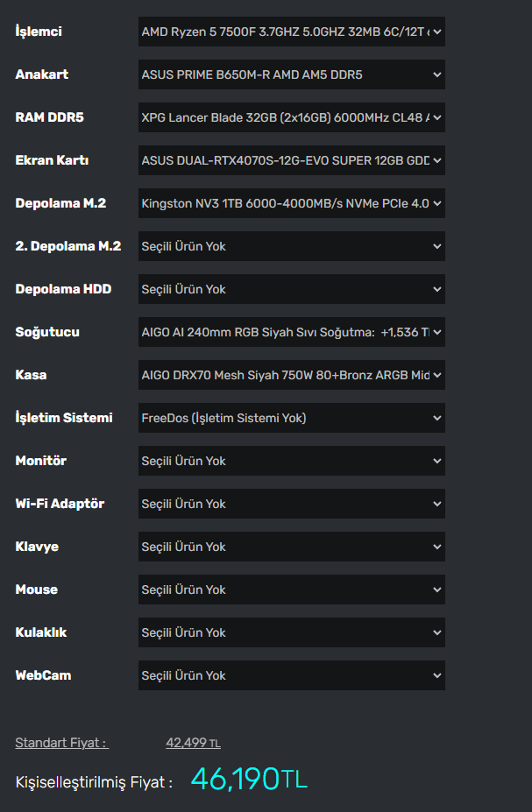Image resolution: width=532 pixels, height=812 pixels.
Task: Select a Monitör from the dropdown
Action: point(291,462)
